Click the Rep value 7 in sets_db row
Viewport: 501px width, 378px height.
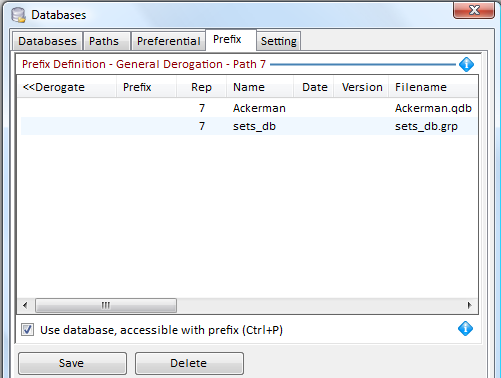coord(202,126)
